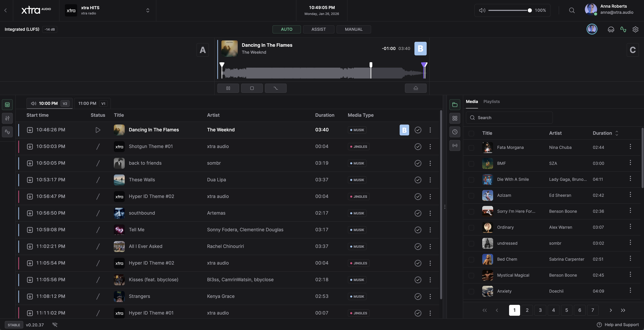This screenshot has width=644, height=330.
Task: Open the three-dot menu for These Walls
Action: (430, 180)
